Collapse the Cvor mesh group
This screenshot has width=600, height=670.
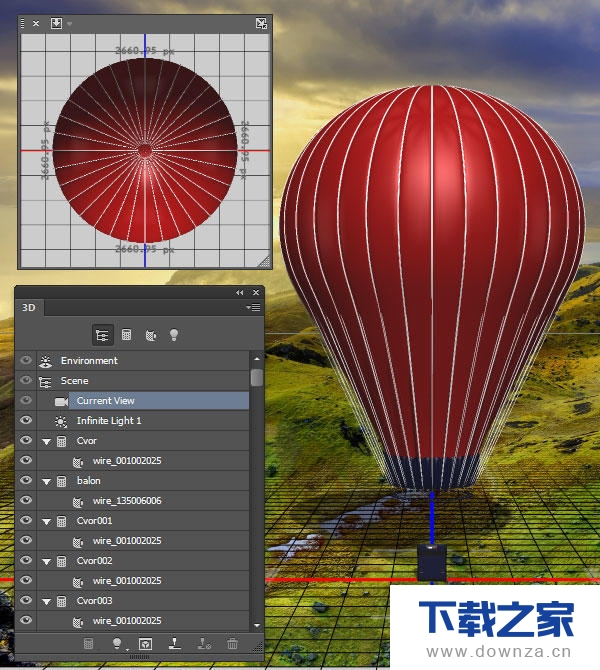47,442
